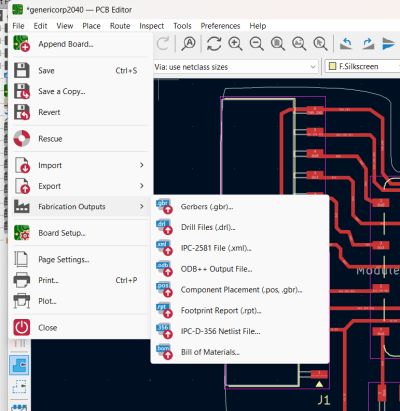The image size is (400, 411).
Task: Open Board Setup from File menu
Action: pyautogui.click(x=80, y=233)
